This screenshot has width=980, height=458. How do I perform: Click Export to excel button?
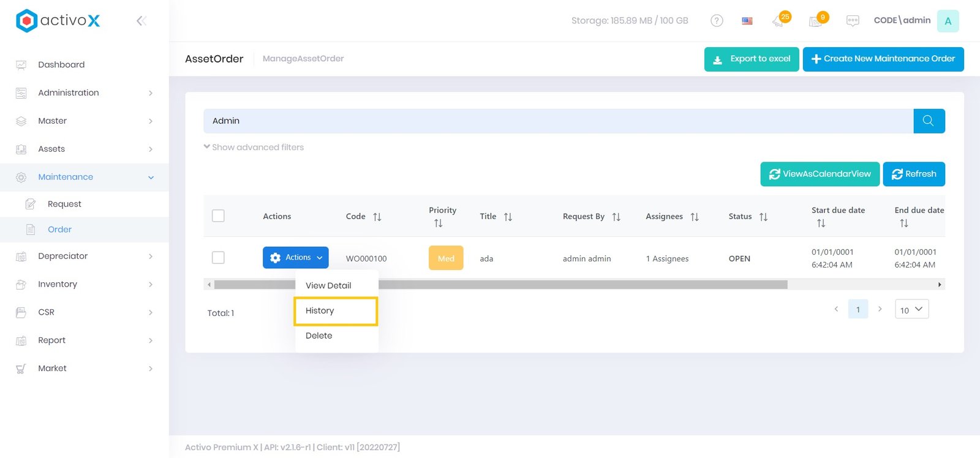[x=752, y=59]
